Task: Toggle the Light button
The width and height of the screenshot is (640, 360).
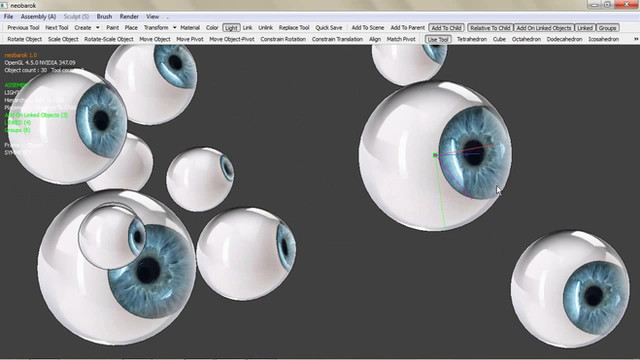Action: pos(231,28)
